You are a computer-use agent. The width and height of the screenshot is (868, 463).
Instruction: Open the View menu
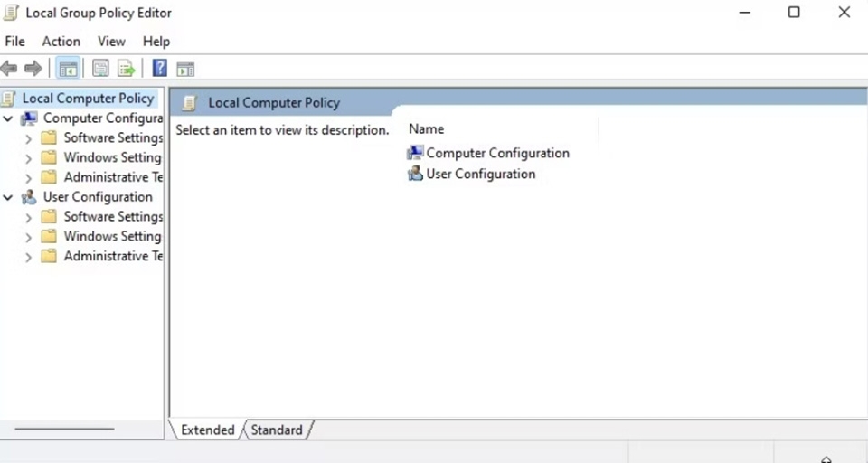pyautogui.click(x=111, y=42)
